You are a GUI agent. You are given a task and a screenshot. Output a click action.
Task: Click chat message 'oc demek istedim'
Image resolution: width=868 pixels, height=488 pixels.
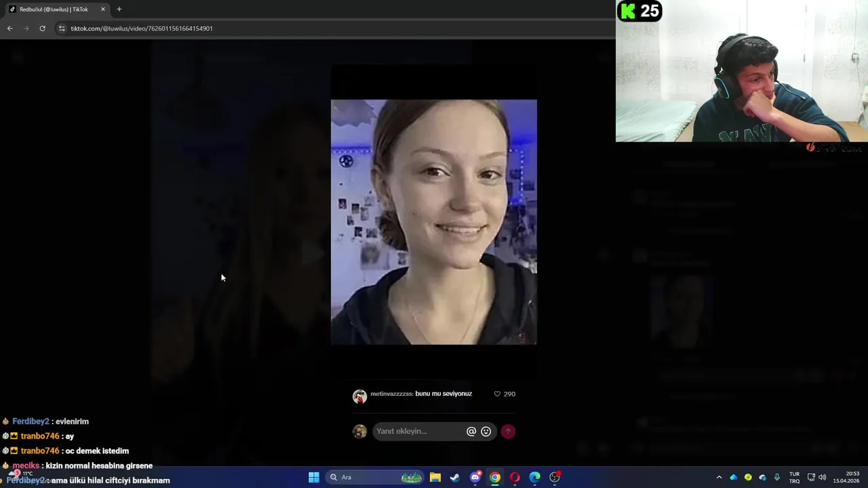[97, 451]
